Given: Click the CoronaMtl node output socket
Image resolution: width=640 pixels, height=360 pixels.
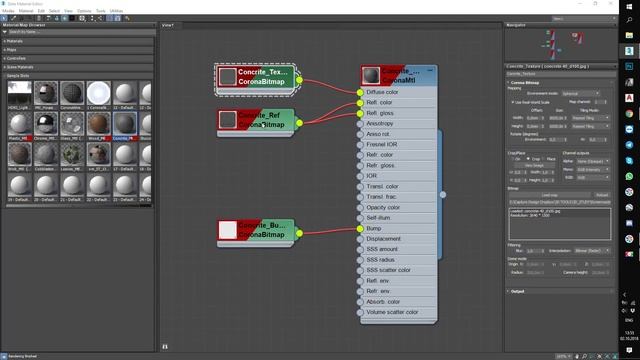Looking at the screenshot, I should [x=443, y=195].
